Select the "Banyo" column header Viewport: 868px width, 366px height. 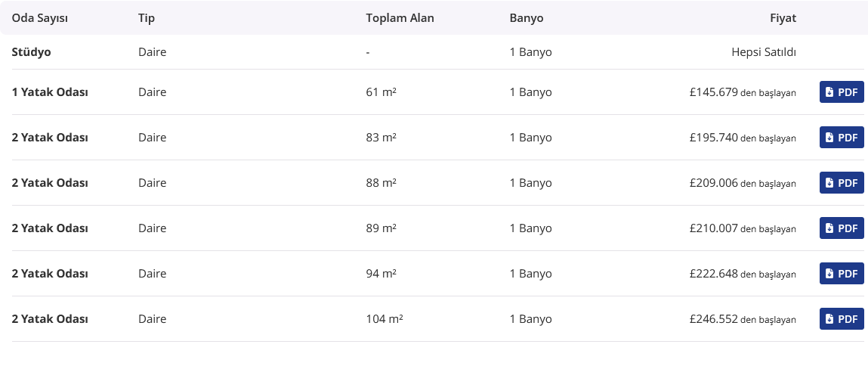pyautogui.click(x=527, y=18)
